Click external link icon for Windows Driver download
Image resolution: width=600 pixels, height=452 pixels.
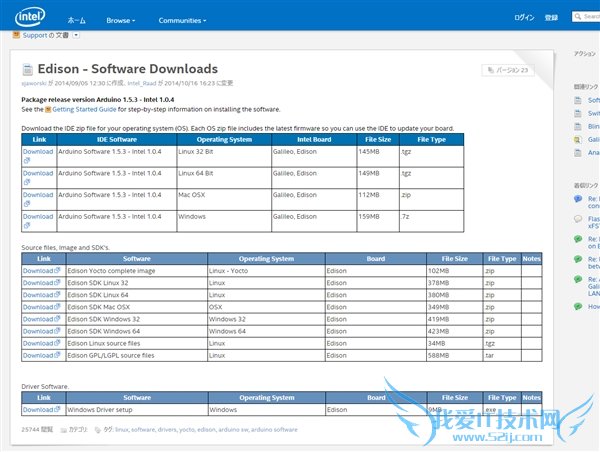point(57,409)
